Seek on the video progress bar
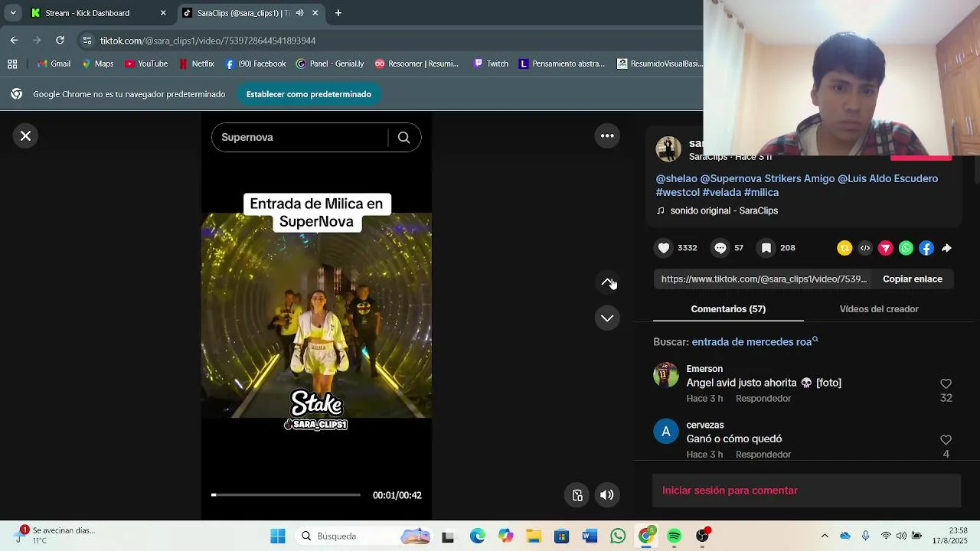Screen dimensions: 980x551 pos(286,495)
